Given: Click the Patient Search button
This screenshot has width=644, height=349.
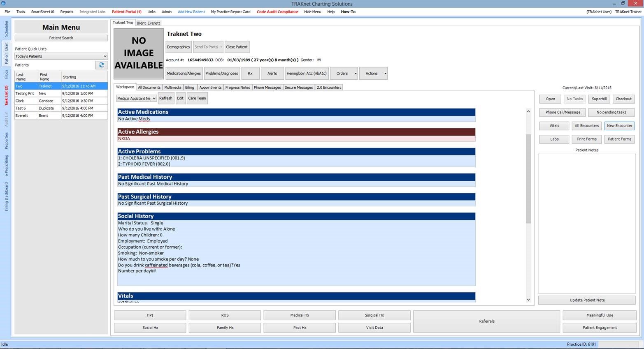Looking at the screenshot, I should point(61,38).
